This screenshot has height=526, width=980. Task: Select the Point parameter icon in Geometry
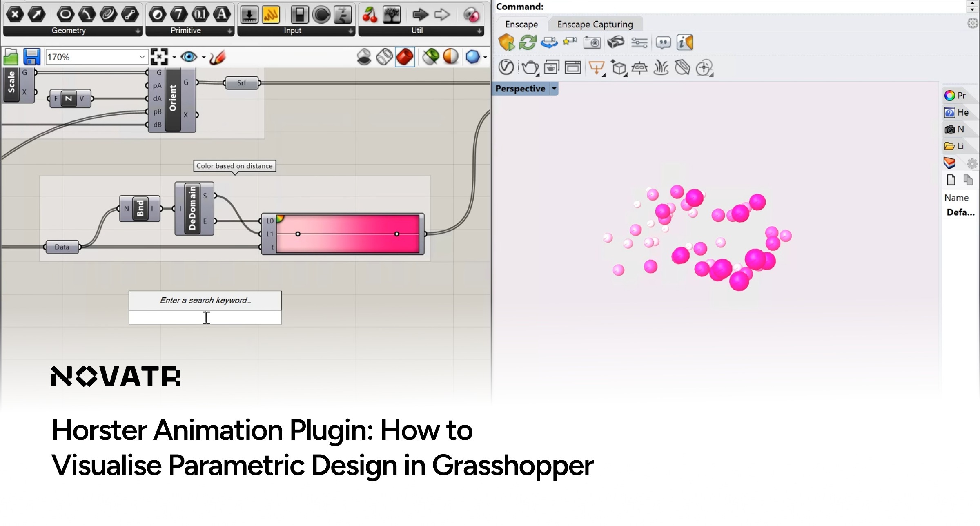(15, 15)
